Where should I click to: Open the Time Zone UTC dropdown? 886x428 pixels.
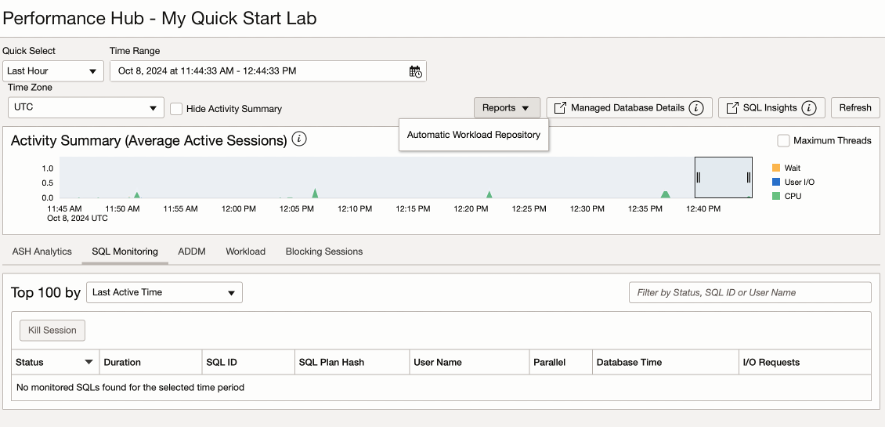click(84, 108)
